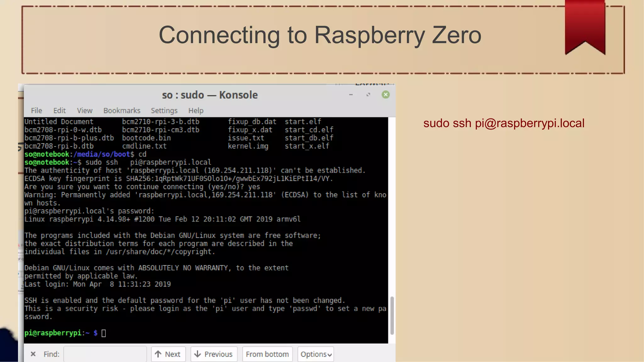Image resolution: width=644 pixels, height=362 pixels.
Task: Click 'issue.txt' in the terminal listing
Action: tap(246, 138)
